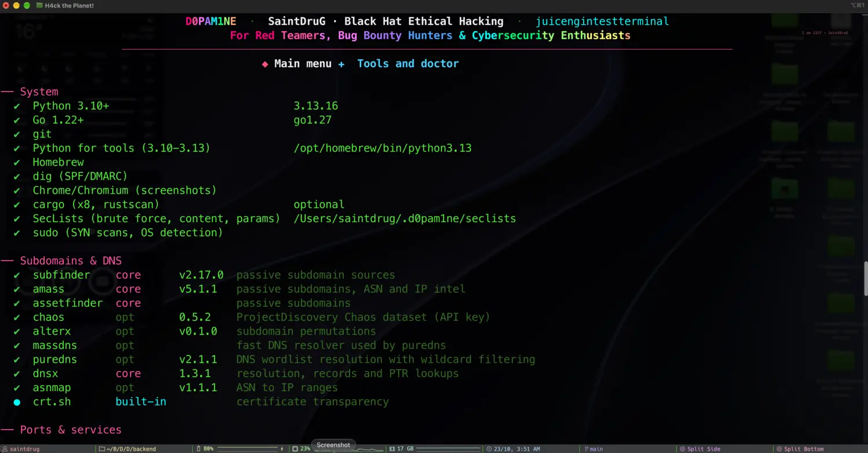868x453 pixels.
Task: Click the /opt/homebrew/bin/python3.13 path
Action: pos(382,149)
